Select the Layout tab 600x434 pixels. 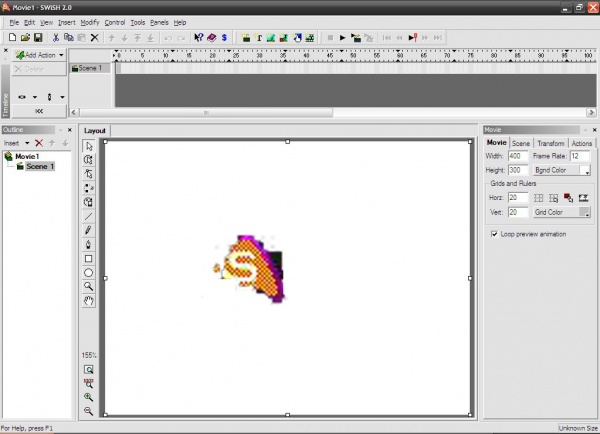pos(95,131)
